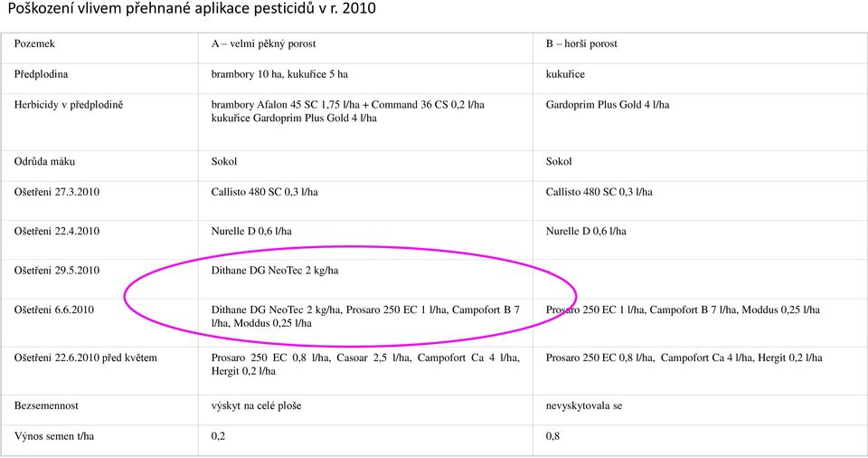Click the 'Gardoprim Plus Gold 4 l/ha' cell in column B
868x458 pixels.
click(608, 105)
